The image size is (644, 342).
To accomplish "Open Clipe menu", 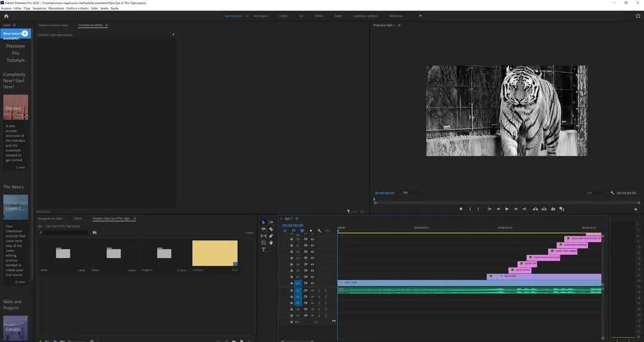I will click(27, 8).
